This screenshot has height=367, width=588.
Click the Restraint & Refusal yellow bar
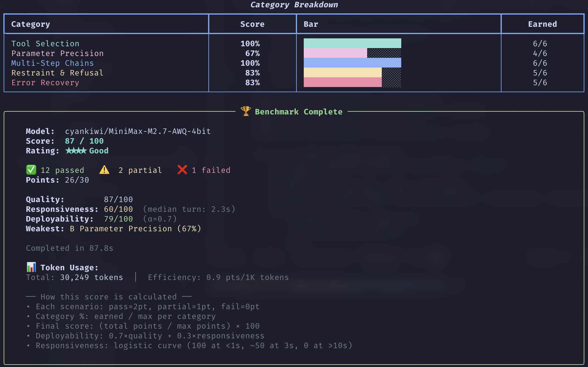[x=342, y=72]
